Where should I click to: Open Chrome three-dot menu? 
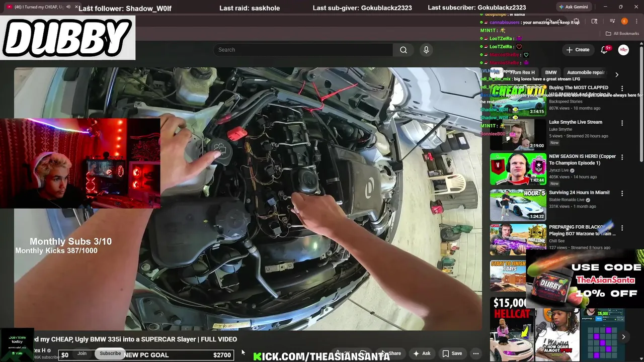[636, 21]
